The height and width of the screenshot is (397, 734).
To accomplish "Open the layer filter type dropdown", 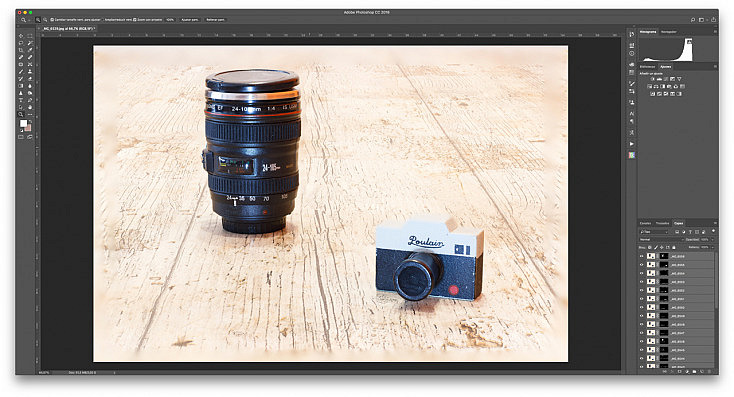I will coord(654,232).
